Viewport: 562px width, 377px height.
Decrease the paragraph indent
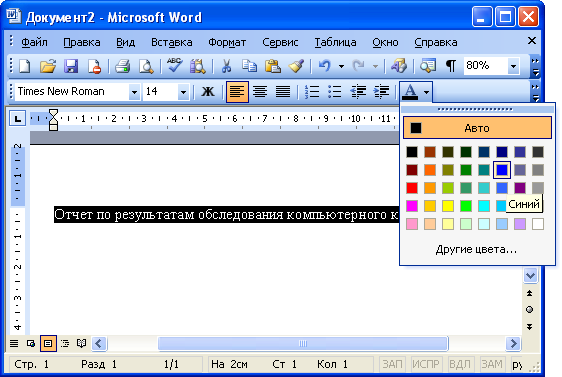point(358,92)
